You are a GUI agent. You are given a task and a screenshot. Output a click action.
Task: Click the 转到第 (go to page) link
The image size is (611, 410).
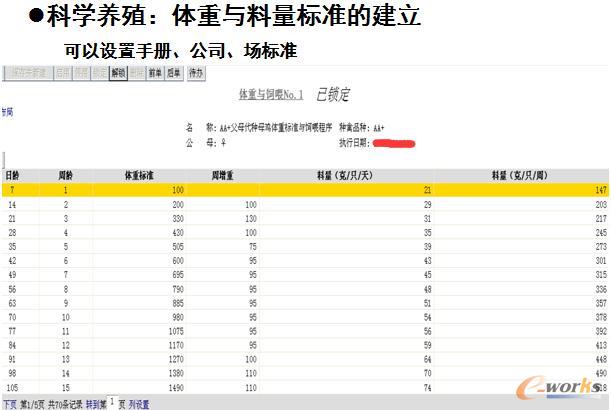point(96,404)
